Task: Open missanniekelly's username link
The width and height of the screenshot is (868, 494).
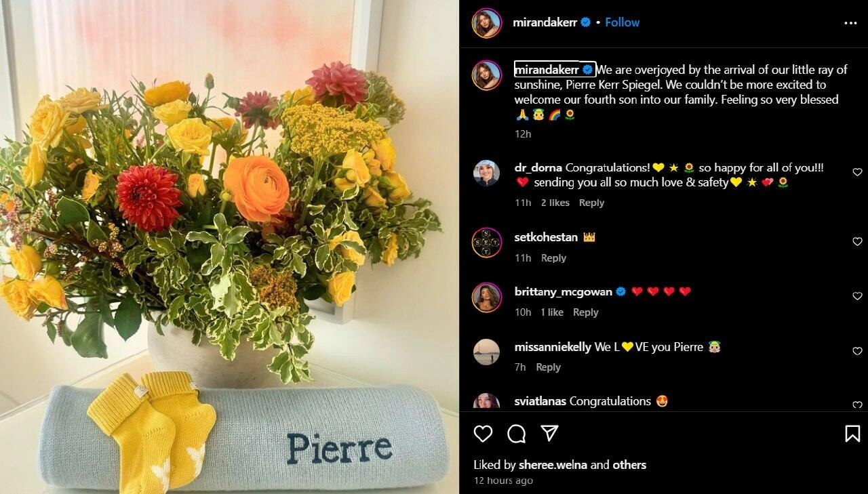Action: click(553, 346)
